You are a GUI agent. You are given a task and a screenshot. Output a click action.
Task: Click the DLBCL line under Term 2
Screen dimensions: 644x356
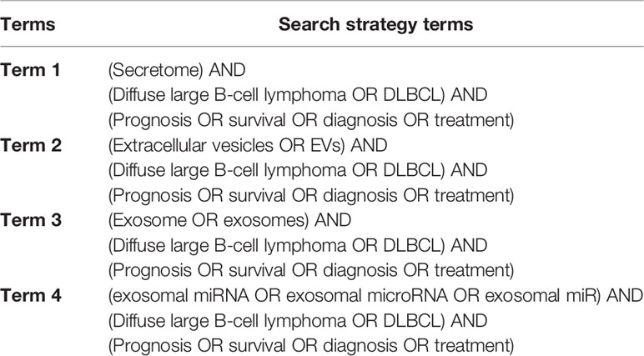point(298,170)
